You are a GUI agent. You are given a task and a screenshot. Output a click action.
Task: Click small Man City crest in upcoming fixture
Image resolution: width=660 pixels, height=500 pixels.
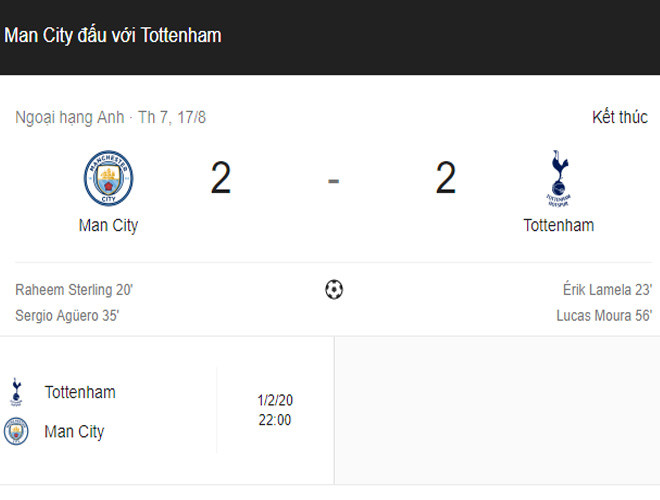pos(16,432)
